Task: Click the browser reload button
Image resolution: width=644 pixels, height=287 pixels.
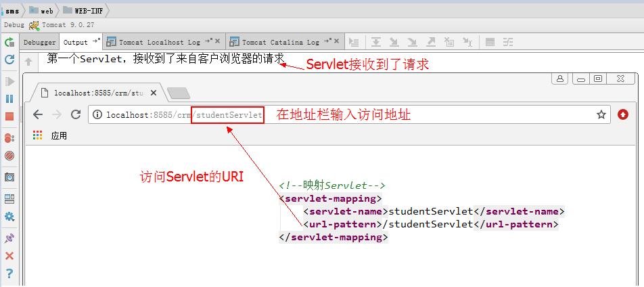Action: pyautogui.click(x=76, y=114)
